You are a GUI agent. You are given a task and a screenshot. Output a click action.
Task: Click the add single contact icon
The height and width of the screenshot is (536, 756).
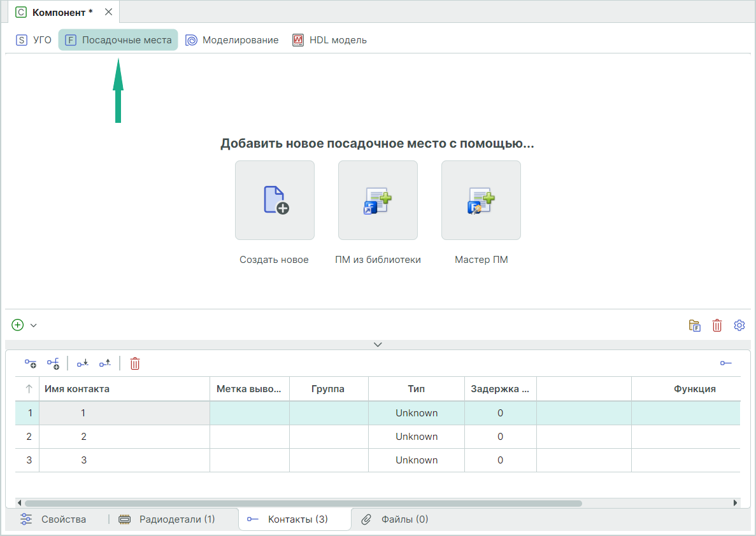(x=31, y=363)
